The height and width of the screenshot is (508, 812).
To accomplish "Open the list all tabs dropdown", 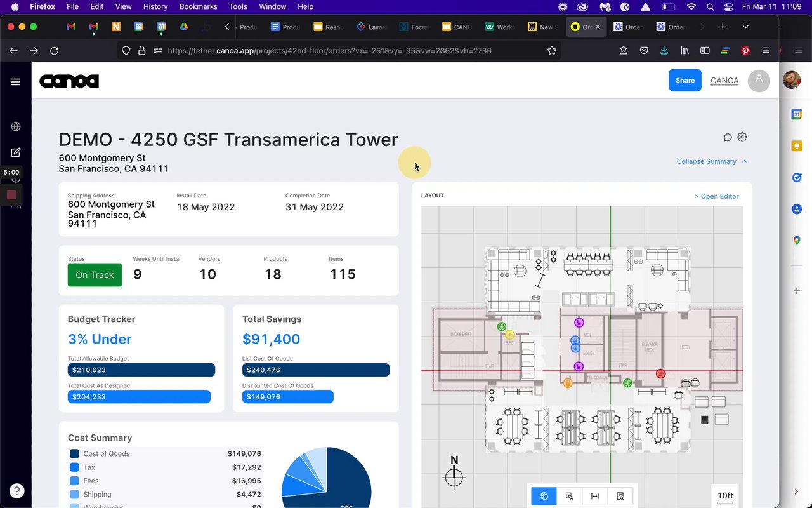I will point(745,27).
